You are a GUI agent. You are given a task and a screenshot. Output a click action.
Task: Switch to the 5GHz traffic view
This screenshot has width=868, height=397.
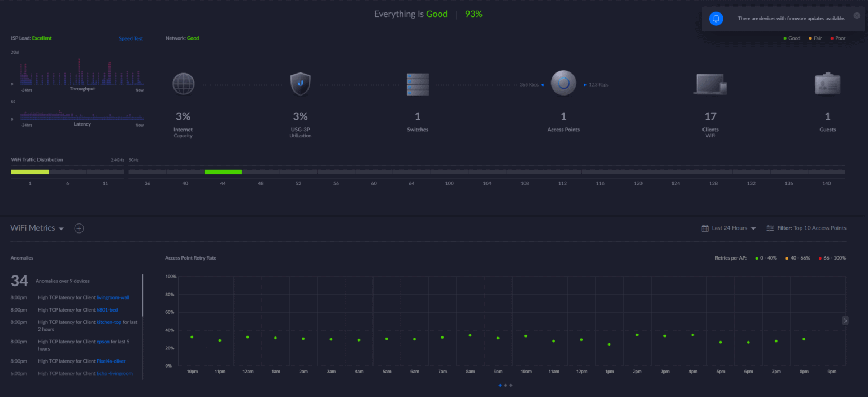[133, 160]
